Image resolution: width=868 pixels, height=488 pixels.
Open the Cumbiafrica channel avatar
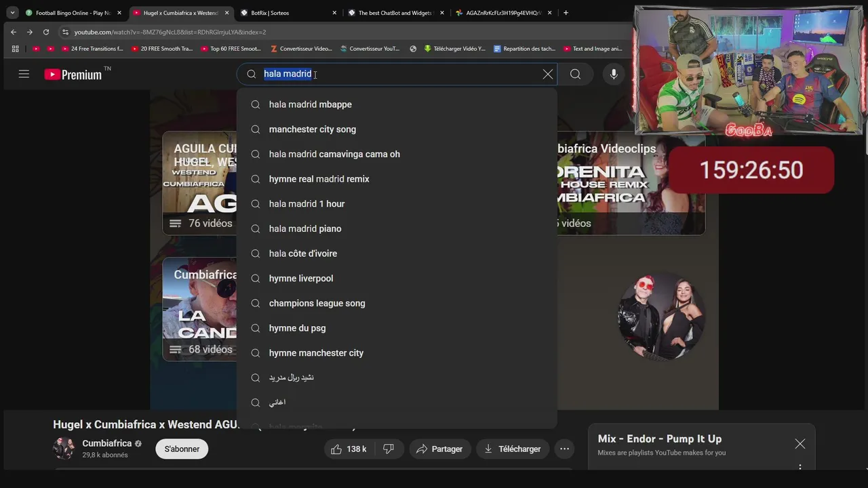tap(64, 449)
